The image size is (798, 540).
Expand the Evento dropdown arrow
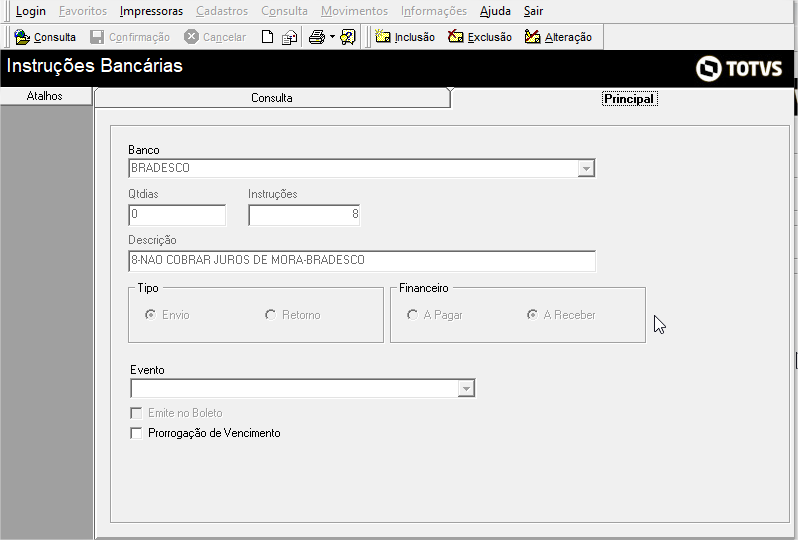pos(466,389)
